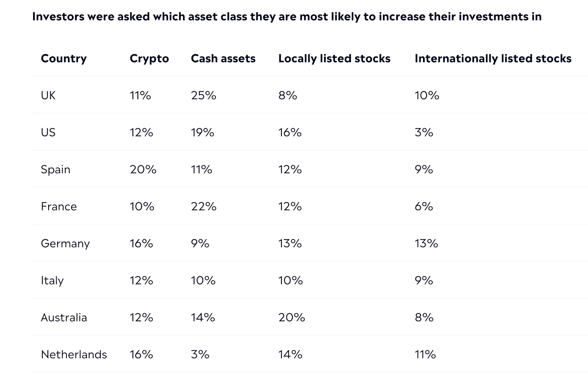Image resolution: width=588 pixels, height=375 pixels.
Task: Click the table title about investors
Action: coord(287,17)
